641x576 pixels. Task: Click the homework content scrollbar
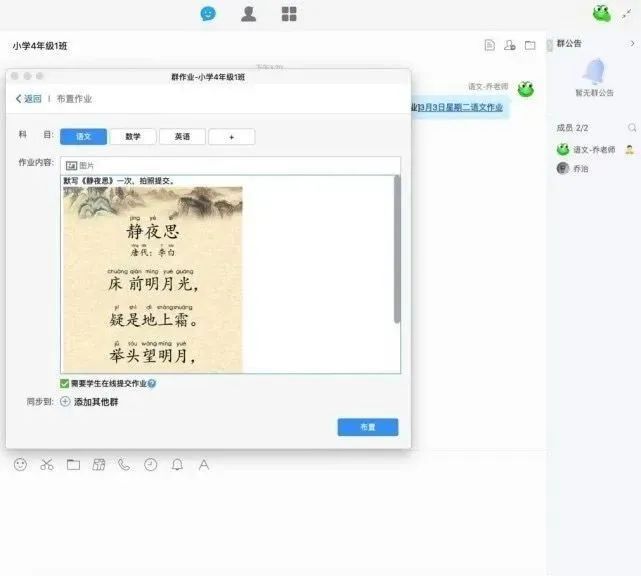397,249
